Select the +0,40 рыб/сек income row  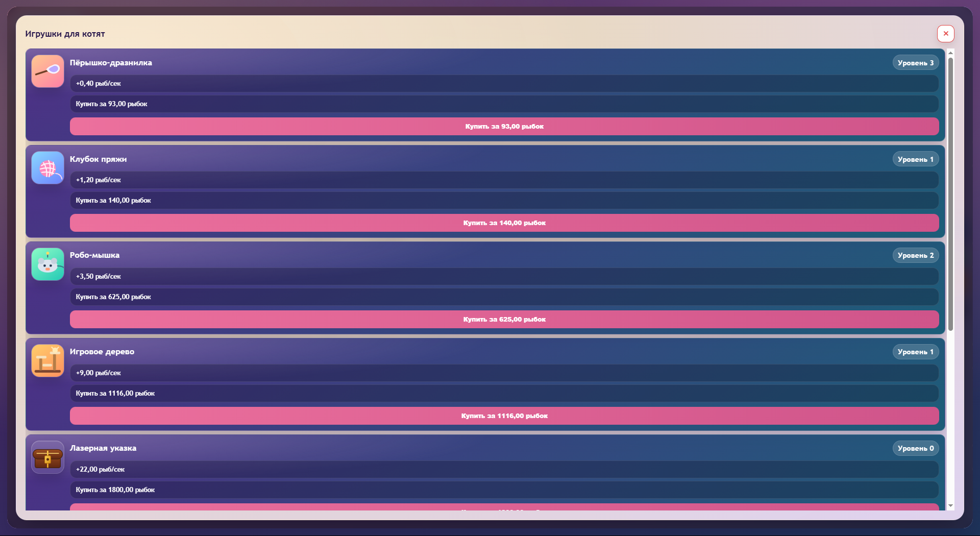point(504,84)
